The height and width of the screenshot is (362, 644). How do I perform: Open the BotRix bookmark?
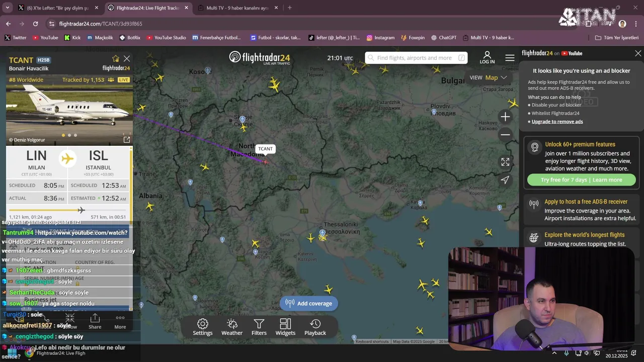click(x=130, y=38)
